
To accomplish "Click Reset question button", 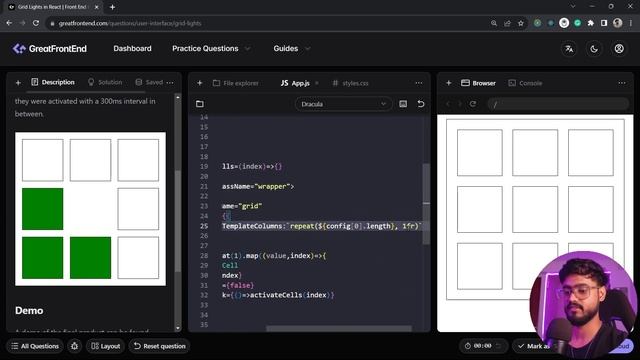I will (x=160, y=346).
